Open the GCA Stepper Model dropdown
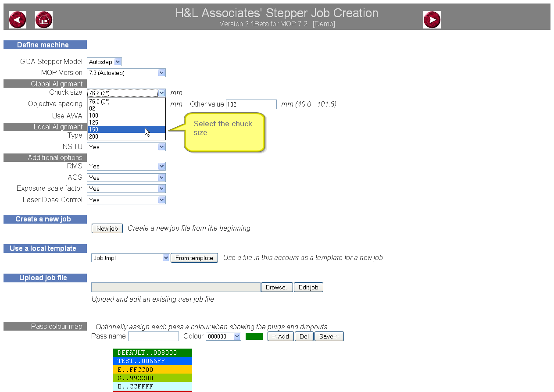 (104, 62)
